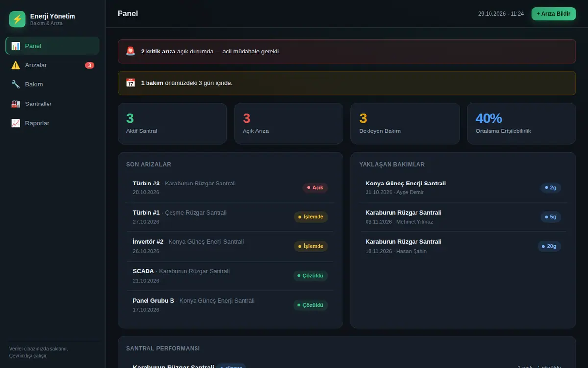Select the Ortalama Erişilebilirlik card
The width and height of the screenshot is (588, 368).
(x=521, y=124)
